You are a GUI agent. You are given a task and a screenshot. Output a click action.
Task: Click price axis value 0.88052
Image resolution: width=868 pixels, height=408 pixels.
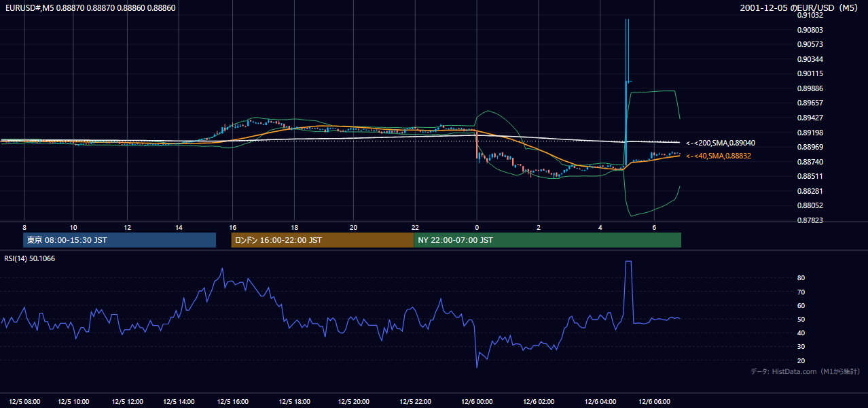point(810,205)
